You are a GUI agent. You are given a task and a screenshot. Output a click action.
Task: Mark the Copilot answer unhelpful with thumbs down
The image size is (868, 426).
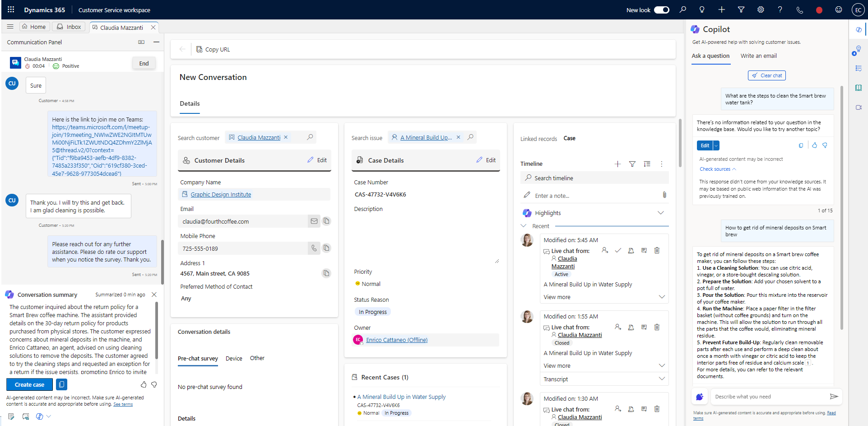pos(825,145)
